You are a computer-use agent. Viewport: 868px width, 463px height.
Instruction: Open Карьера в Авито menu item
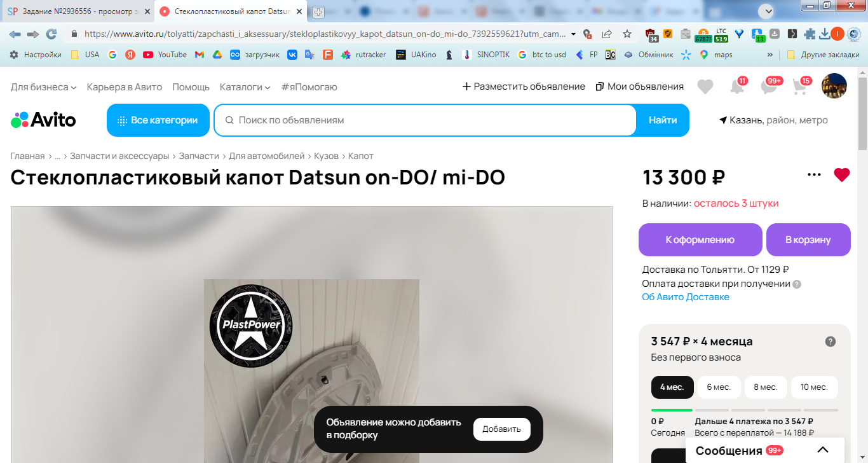point(125,86)
